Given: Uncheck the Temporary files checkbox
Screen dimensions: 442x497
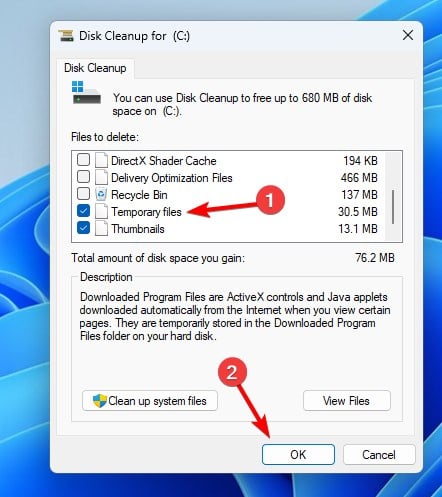Looking at the screenshot, I should click(x=83, y=211).
